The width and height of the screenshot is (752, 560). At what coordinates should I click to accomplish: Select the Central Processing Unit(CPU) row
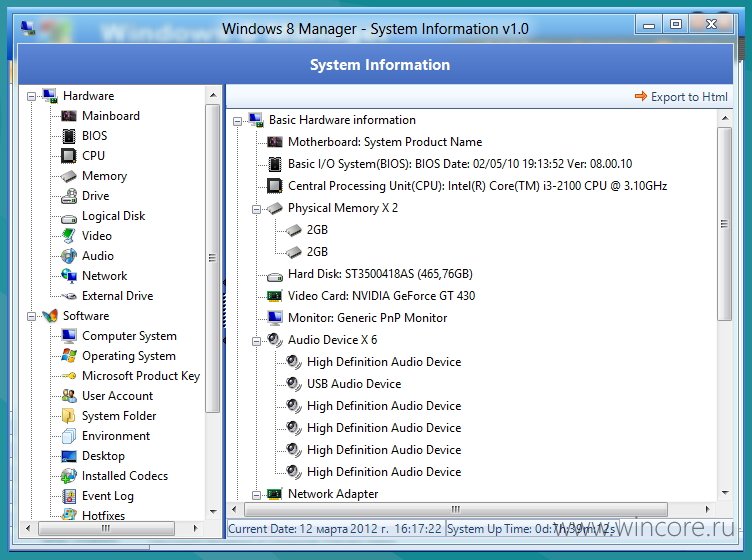(478, 186)
